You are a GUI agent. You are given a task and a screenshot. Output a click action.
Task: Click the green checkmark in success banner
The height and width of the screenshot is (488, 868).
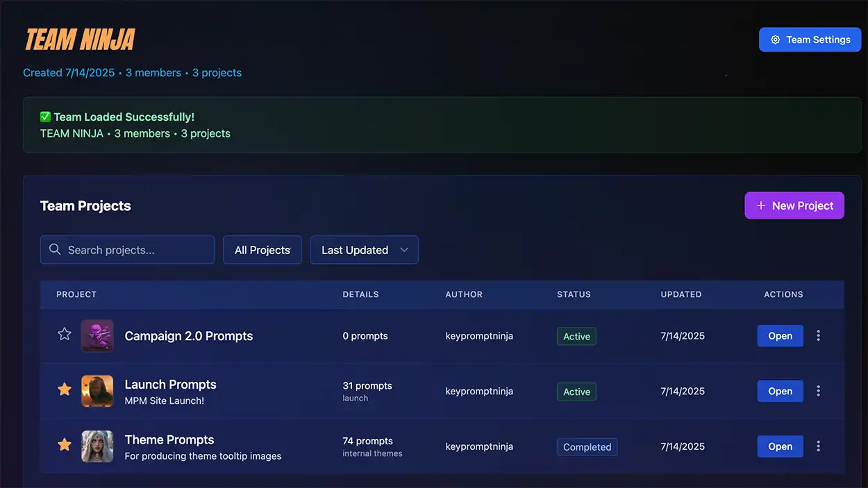pyautogui.click(x=44, y=117)
